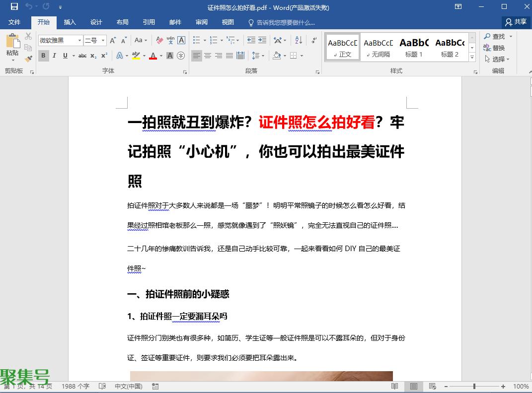Open the font name dropdown
Image resolution: width=532 pixels, height=393 pixels.
pyautogui.click(x=79, y=40)
